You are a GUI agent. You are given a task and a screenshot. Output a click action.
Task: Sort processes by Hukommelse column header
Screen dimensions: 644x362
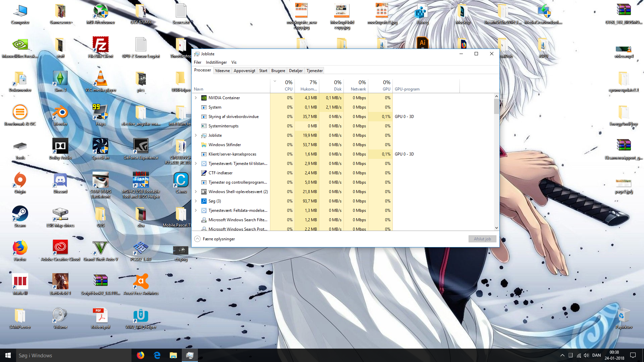click(307, 86)
